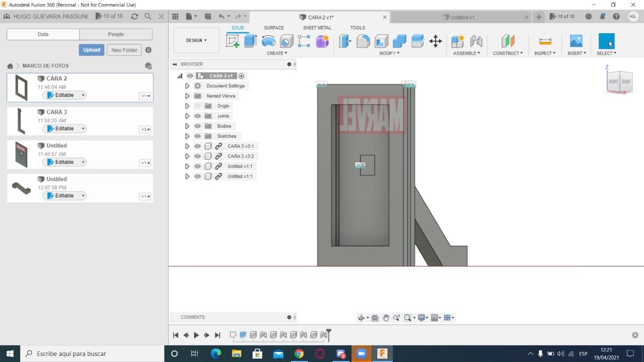Viewport: 644px width, 362px height.
Task: Expand the Bodies folder
Action: 187,126
